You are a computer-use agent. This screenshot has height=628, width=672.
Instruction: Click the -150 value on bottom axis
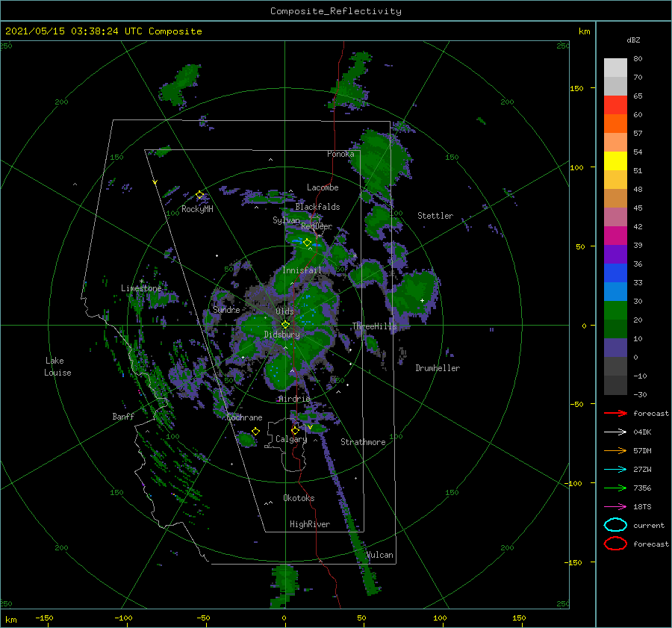pos(44,618)
